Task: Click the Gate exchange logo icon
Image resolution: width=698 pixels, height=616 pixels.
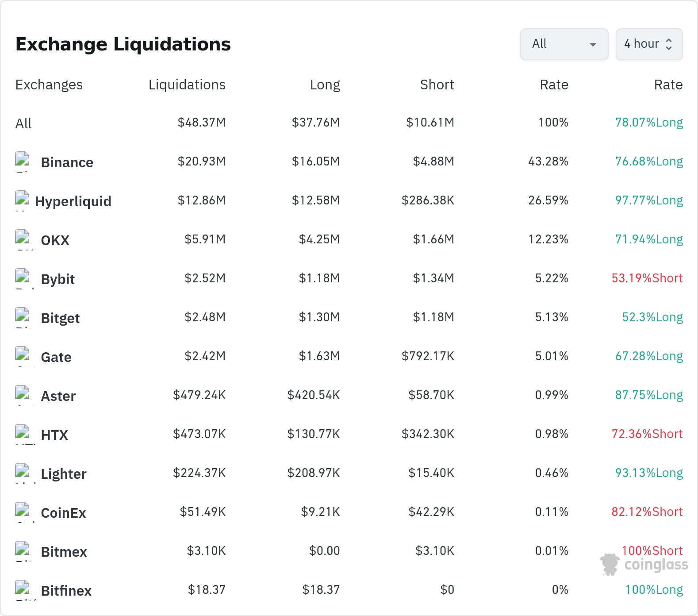Action: coord(23,356)
